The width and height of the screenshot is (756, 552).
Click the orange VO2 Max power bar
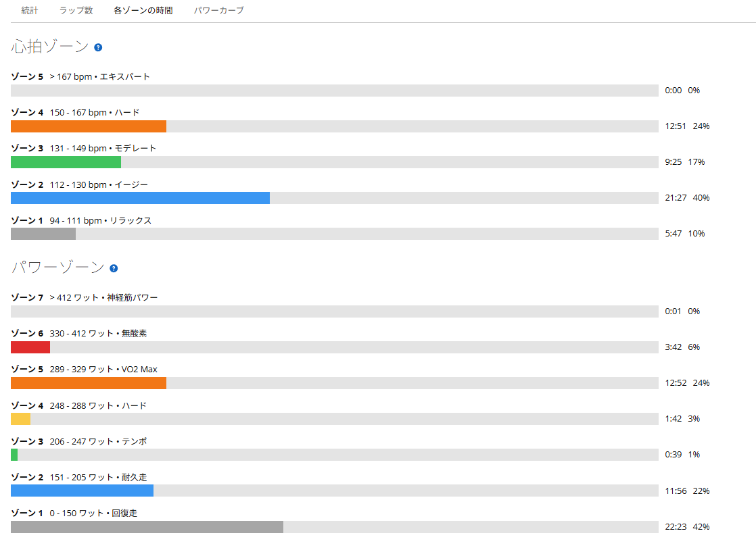(x=88, y=383)
